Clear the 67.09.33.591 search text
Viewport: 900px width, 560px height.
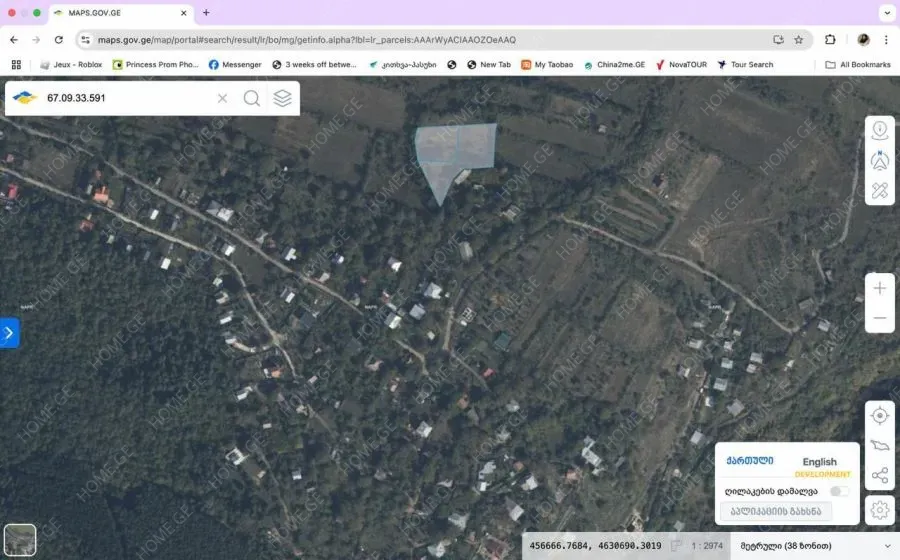(222, 98)
